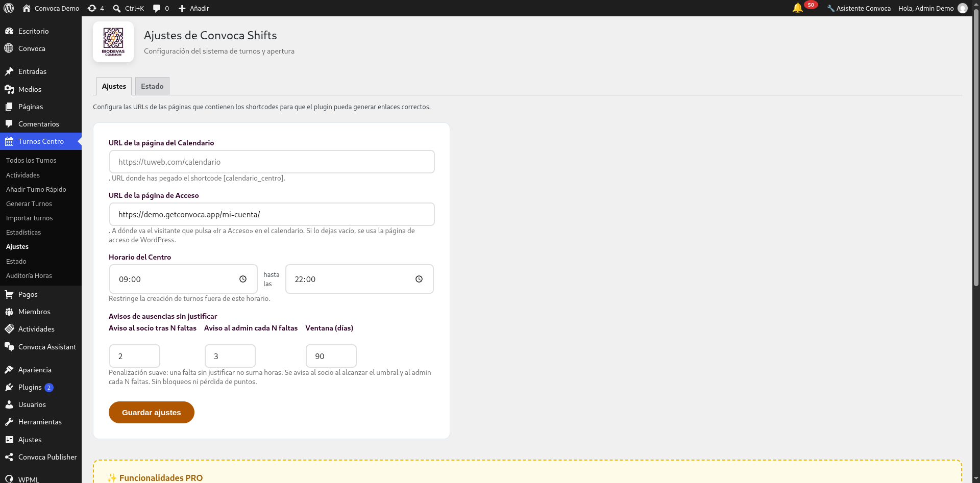Screen dimensions: 980x483
Task: Click the Aviso al admin faltas field
Action: coord(230,356)
